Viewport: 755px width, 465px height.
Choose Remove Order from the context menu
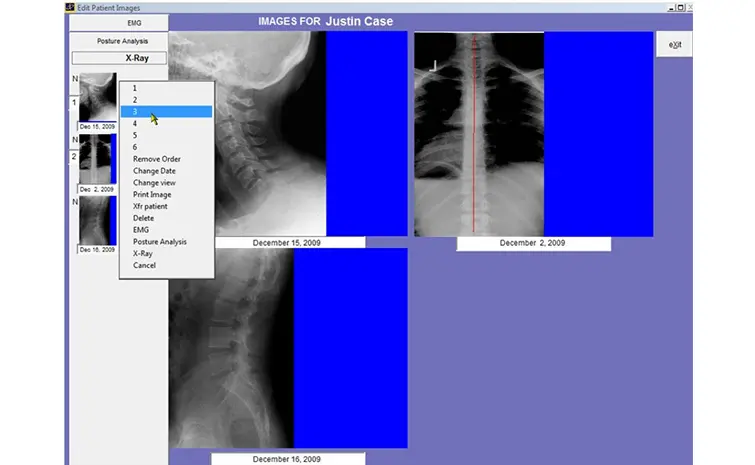166,159
